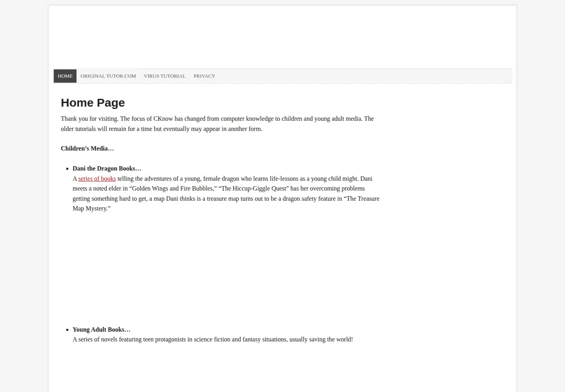
Task: Follow the "series of books" link
Action: coord(97,179)
